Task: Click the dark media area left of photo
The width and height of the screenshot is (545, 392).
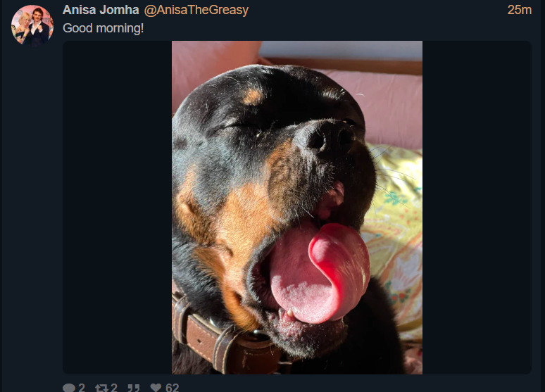Action: 117,208
